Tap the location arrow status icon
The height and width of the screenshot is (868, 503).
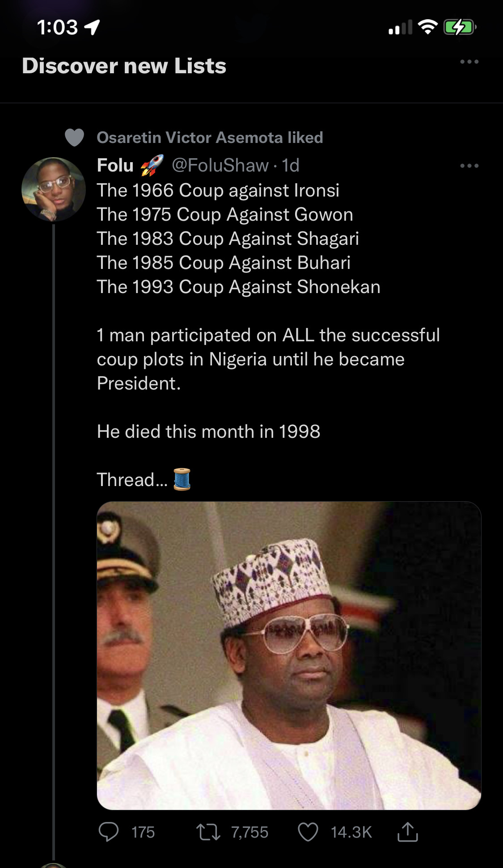(x=92, y=28)
